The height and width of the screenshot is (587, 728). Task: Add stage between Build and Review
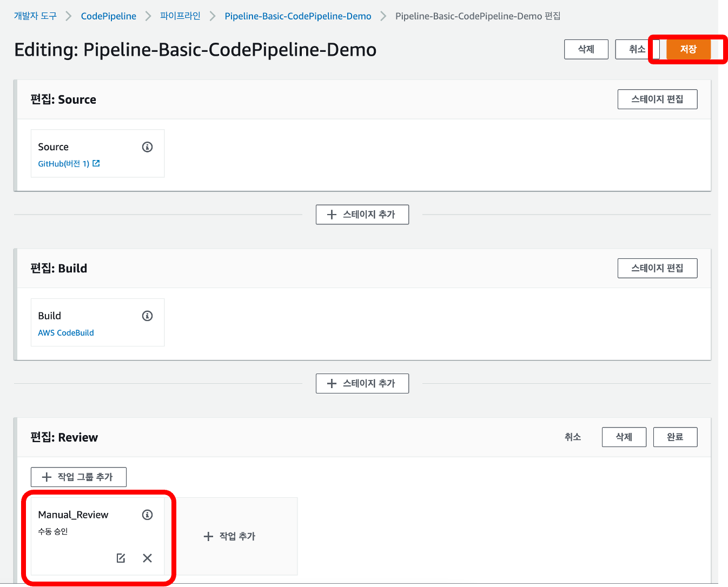pos(362,383)
